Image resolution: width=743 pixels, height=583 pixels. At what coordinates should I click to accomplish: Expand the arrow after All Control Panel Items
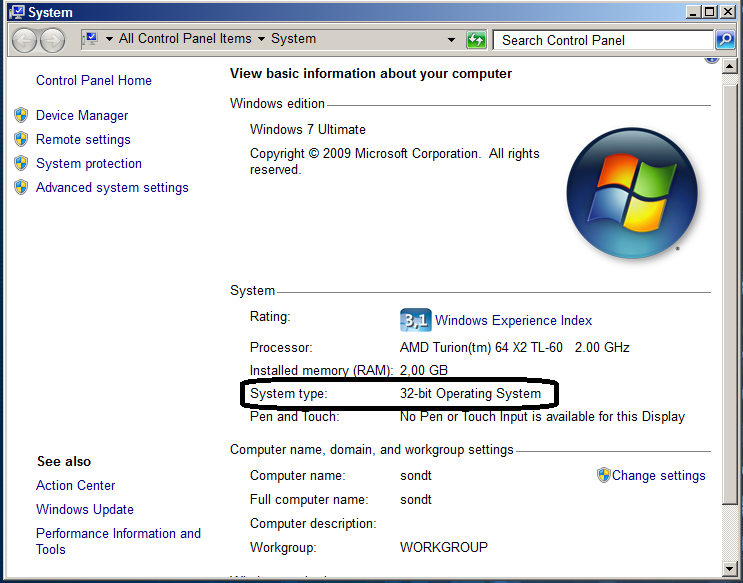[x=261, y=39]
